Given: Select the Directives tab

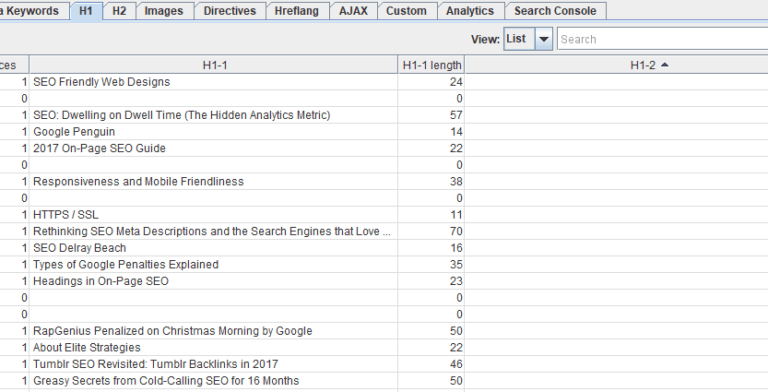Looking at the screenshot, I should click(230, 11).
